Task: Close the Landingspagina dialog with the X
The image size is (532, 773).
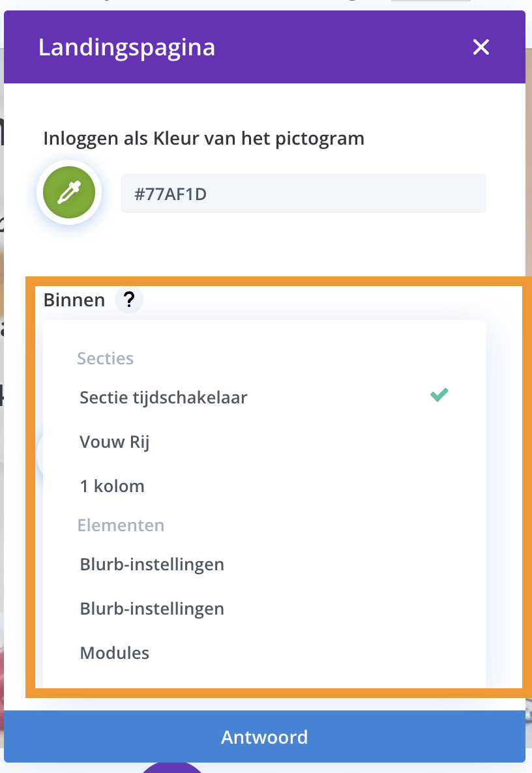Action: pyautogui.click(x=480, y=48)
